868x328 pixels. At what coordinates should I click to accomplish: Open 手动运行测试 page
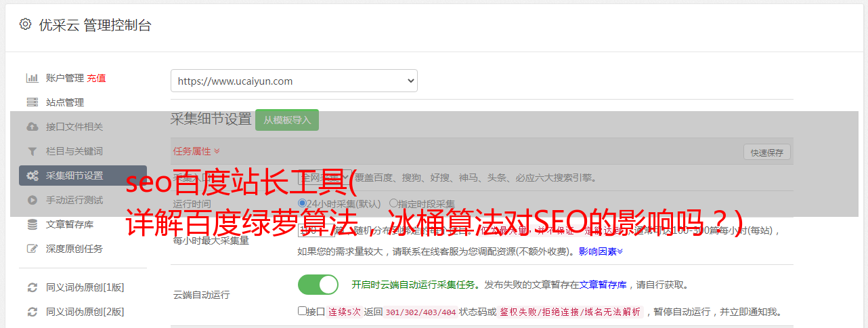74,200
